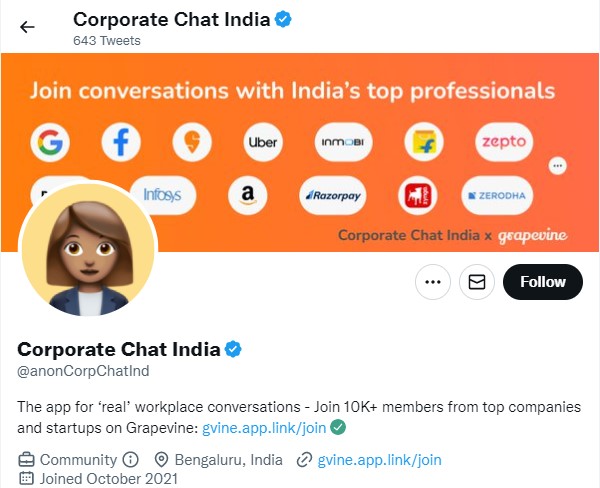
Task: Click the back arrow icon
Action: tap(27, 27)
